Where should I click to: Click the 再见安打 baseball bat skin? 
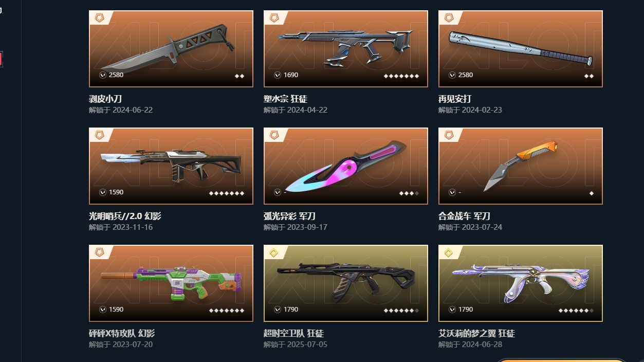coord(521,49)
